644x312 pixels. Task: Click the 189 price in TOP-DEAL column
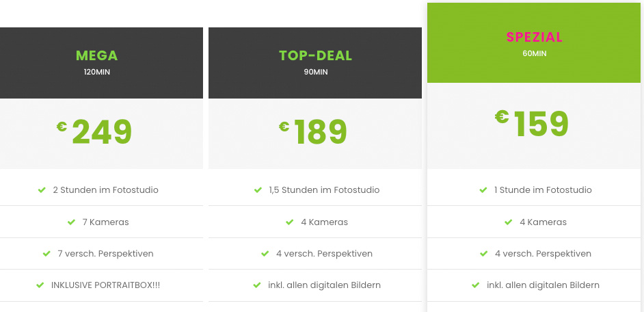pos(321,132)
